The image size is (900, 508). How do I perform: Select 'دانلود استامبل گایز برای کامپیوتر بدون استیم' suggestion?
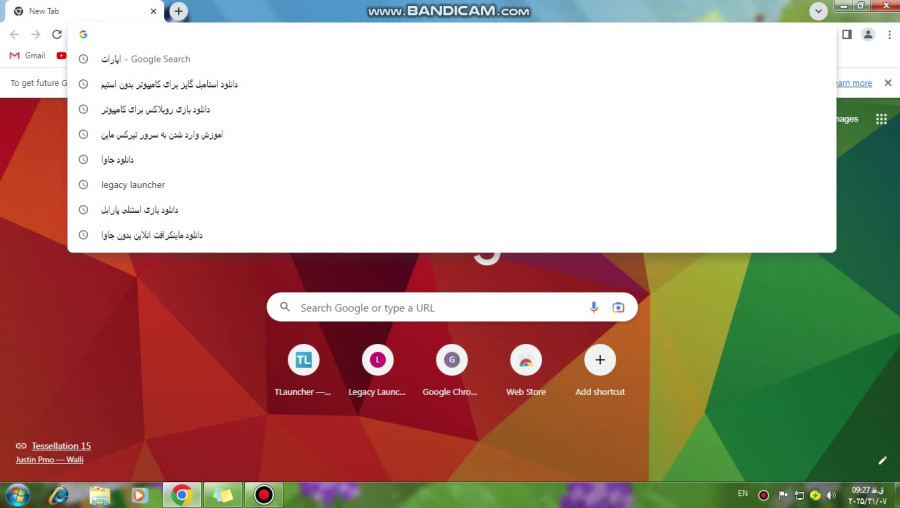(x=452, y=84)
